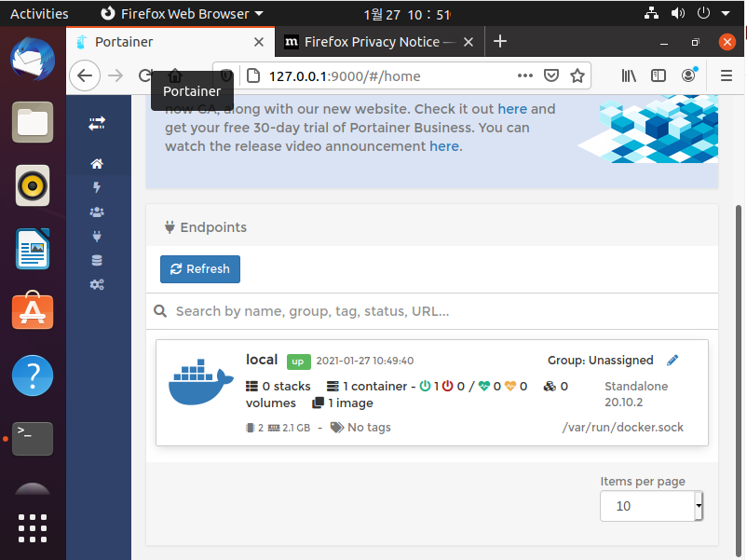The width and height of the screenshot is (747, 560).
Task: Open the page actions three-dots menu
Action: [x=525, y=75]
